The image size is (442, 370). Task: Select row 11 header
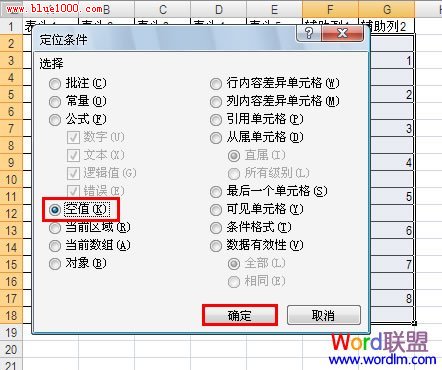tap(11, 196)
